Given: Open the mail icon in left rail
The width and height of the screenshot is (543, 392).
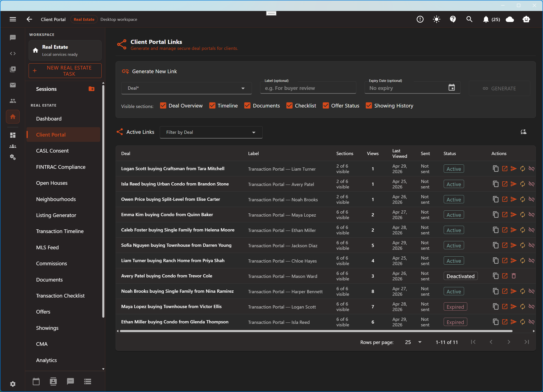Looking at the screenshot, I should pos(13,85).
